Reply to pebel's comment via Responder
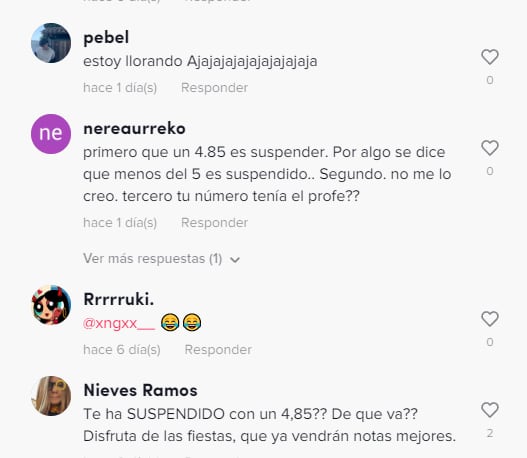This screenshot has height=458, width=527. coord(214,88)
